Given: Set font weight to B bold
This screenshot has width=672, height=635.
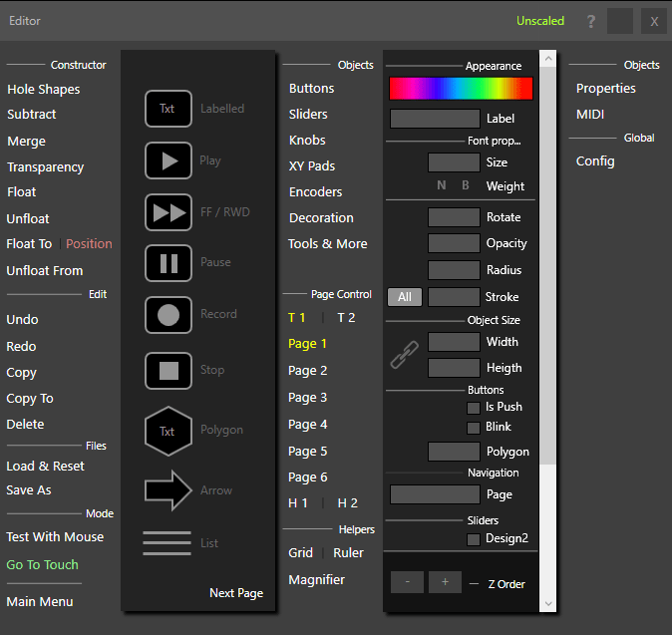Looking at the screenshot, I should [x=466, y=185].
